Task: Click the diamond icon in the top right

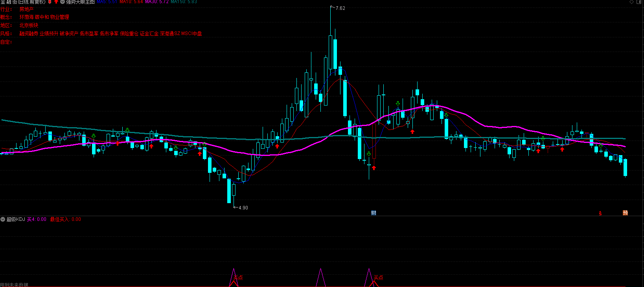Action: pos(632,2)
